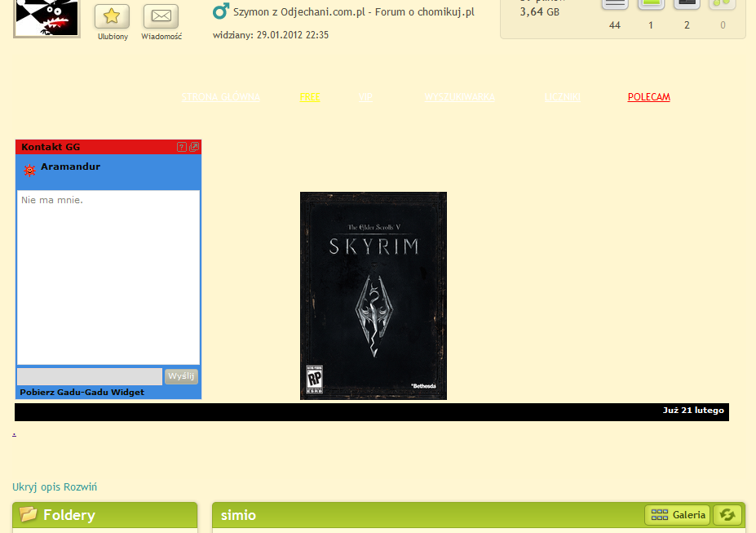Open the LICZNIKI page
The height and width of the screenshot is (533, 756).
(562, 97)
